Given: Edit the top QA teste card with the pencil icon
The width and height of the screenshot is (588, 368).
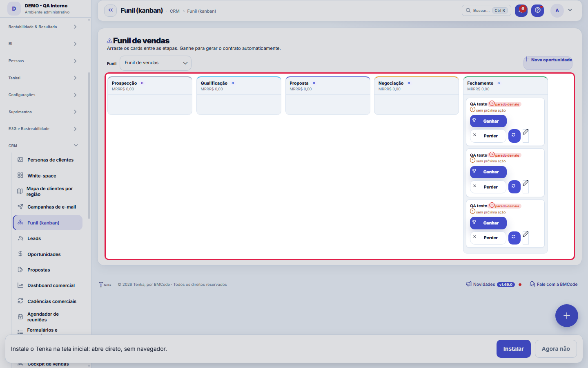Looking at the screenshot, I should [526, 135].
